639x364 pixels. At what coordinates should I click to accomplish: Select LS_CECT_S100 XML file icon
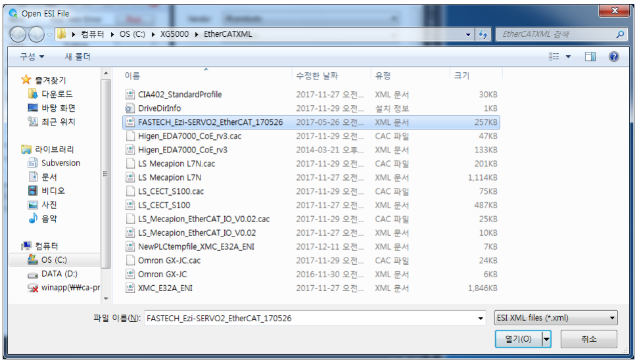130,205
